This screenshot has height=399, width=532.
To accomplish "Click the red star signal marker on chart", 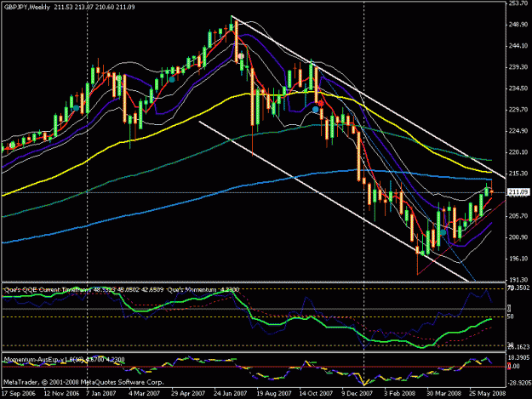I will point(320,104).
